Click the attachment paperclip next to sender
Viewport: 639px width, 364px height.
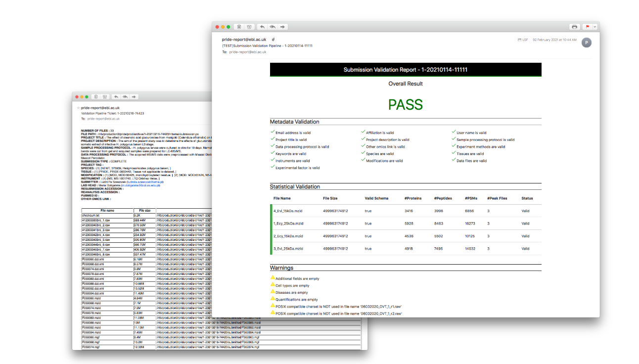point(273,39)
